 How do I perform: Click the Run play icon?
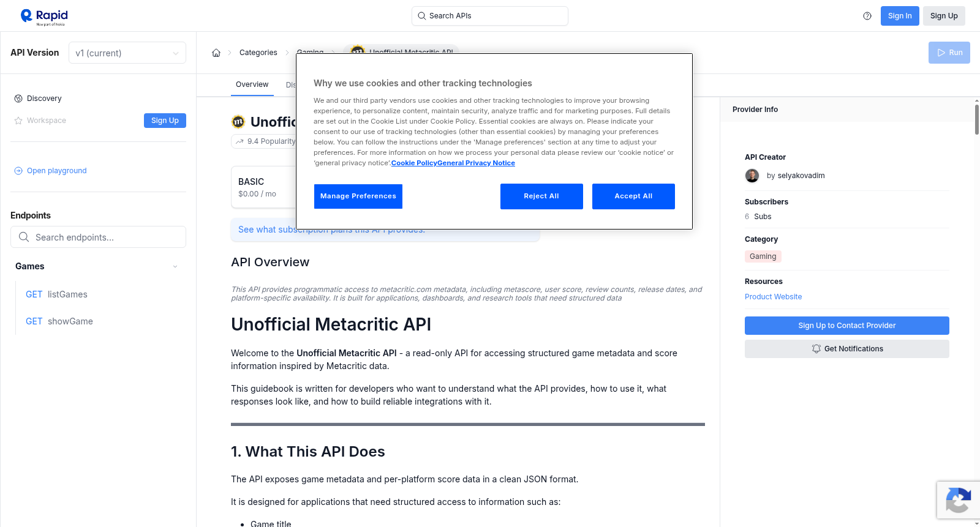tap(941, 53)
